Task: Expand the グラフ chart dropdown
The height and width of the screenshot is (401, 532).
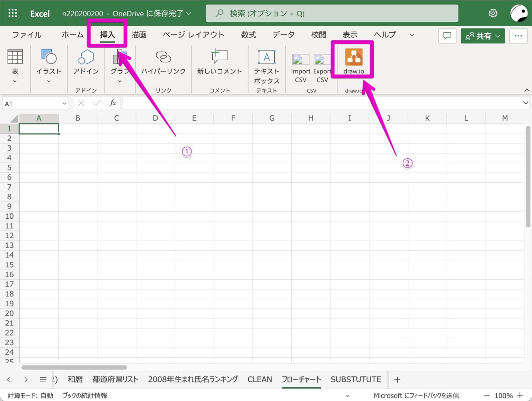Action: point(120,81)
